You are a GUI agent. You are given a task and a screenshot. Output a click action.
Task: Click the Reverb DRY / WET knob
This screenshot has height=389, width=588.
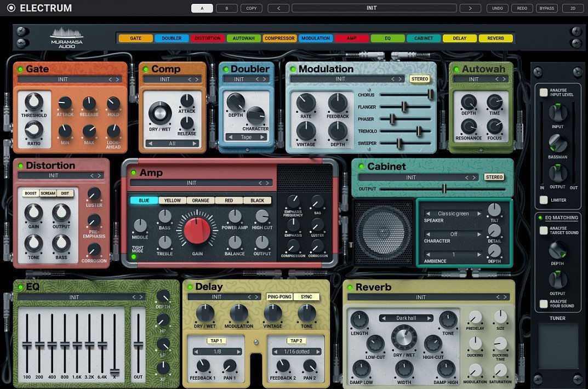pyautogui.click(x=404, y=337)
